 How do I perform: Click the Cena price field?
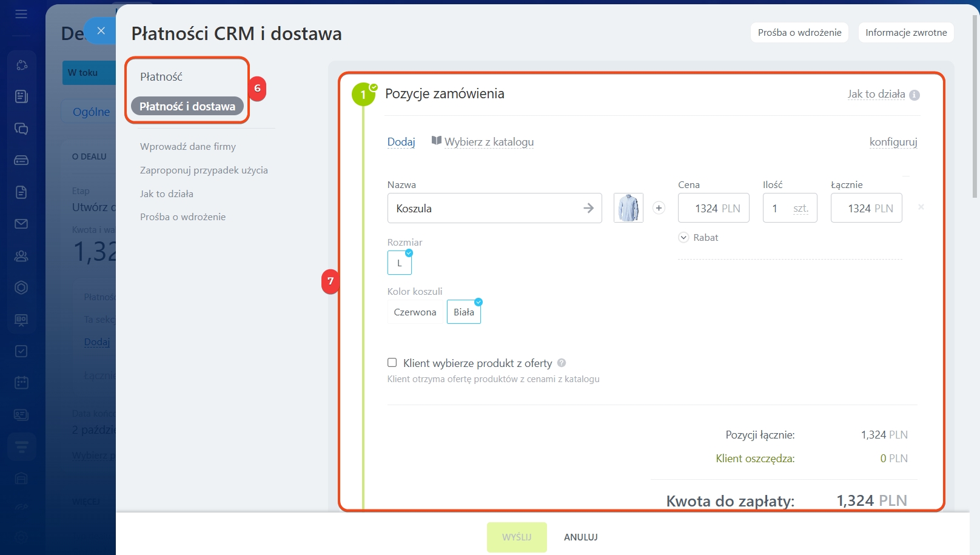(714, 208)
